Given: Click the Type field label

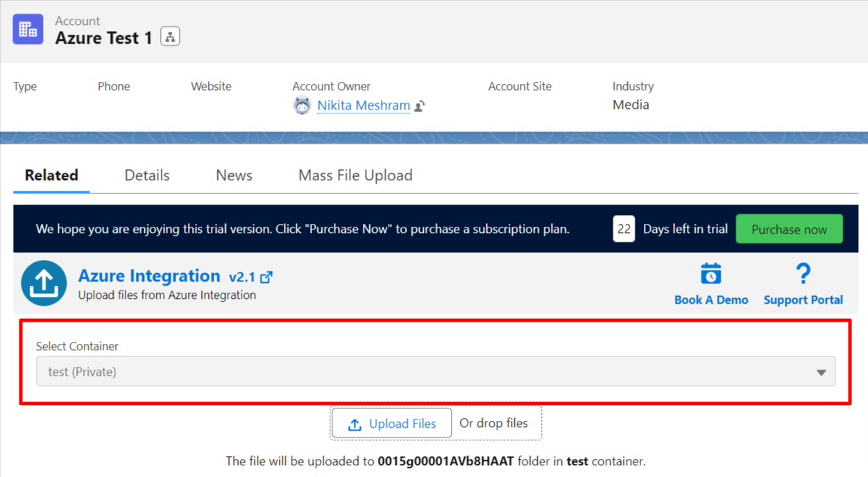Looking at the screenshot, I should tap(25, 87).
